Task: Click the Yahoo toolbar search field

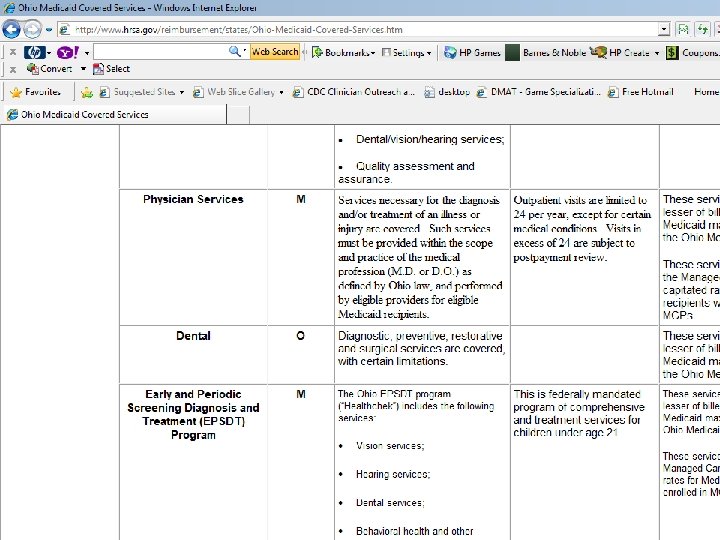Action: point(161,52)
